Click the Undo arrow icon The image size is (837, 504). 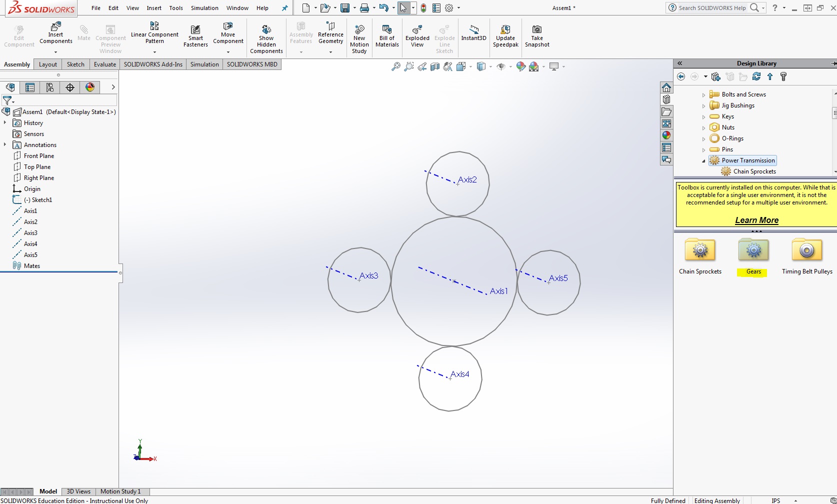383,8
